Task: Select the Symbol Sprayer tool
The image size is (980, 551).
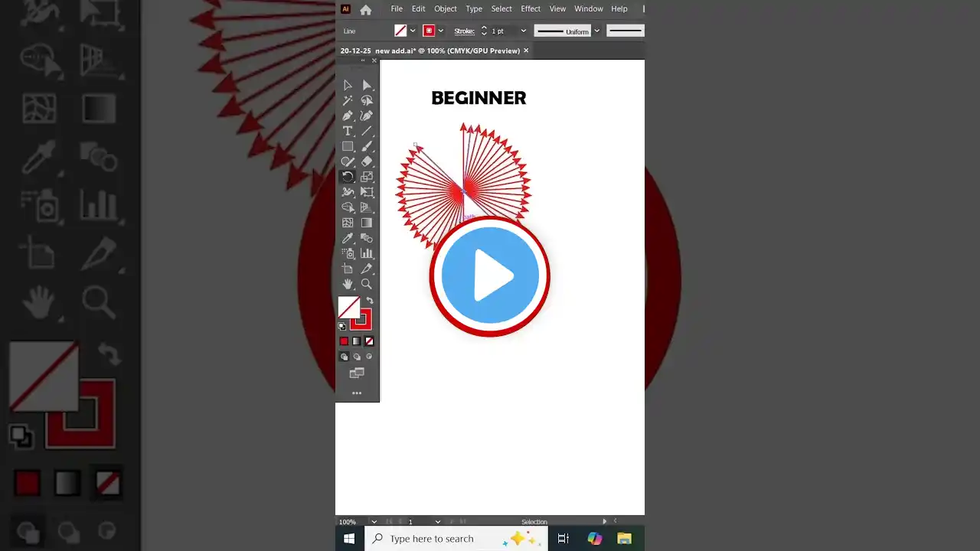Action: (x=348, y=253)
